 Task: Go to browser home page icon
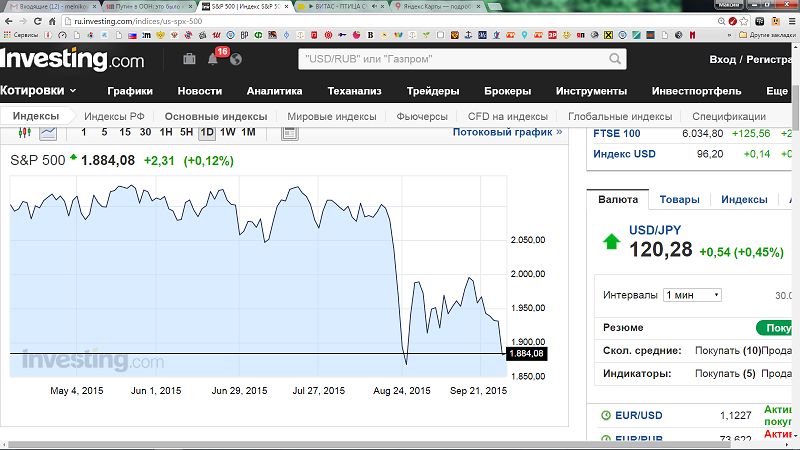coord(52,21)
